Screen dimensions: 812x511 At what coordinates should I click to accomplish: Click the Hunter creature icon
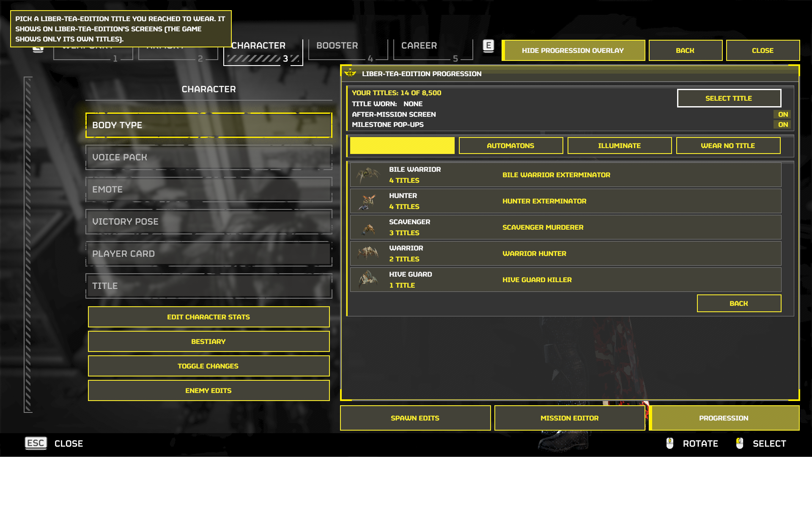coord(368,201)
